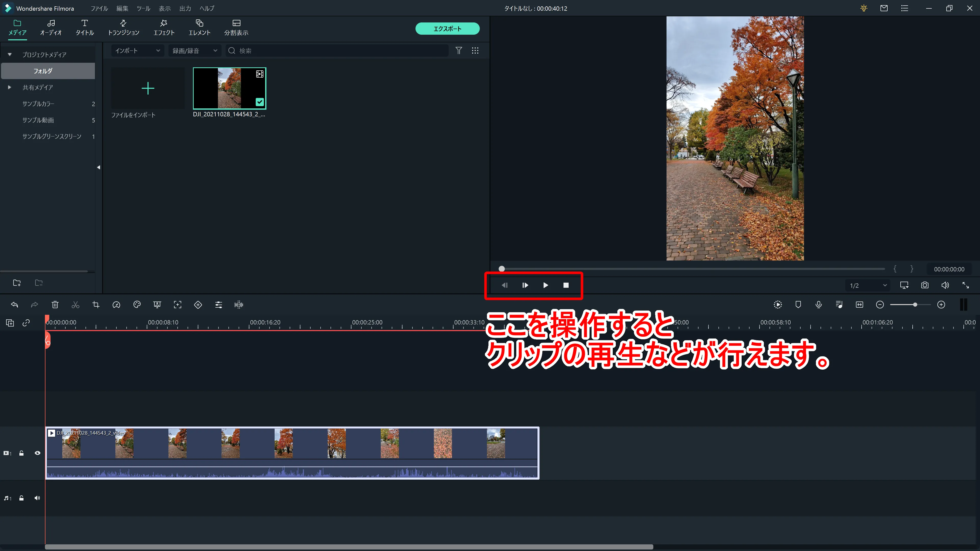
Task: Open the 編集 menu
Action: point(122,8)
